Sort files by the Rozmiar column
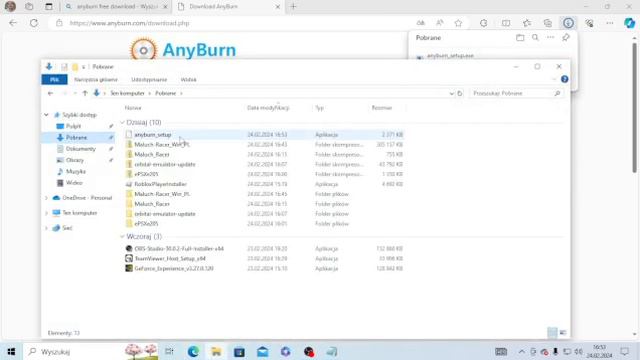 [x=382, y=108]
